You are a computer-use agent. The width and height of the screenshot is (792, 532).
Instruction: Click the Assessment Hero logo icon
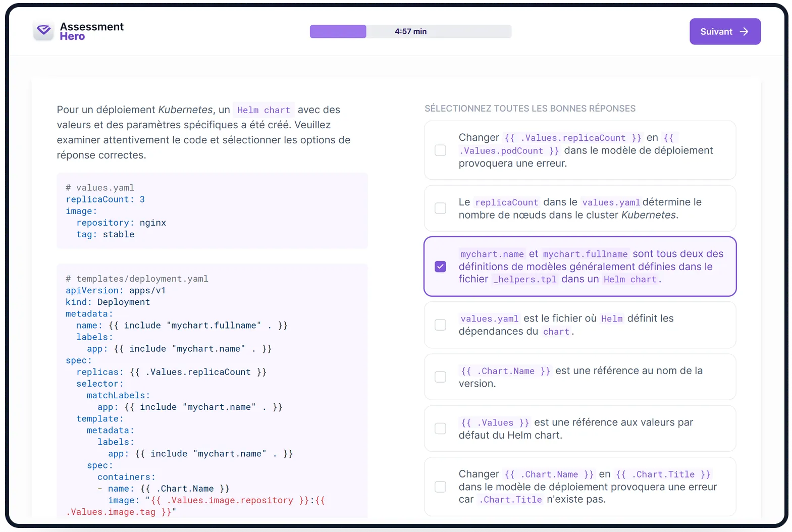(x=44, y=31)
